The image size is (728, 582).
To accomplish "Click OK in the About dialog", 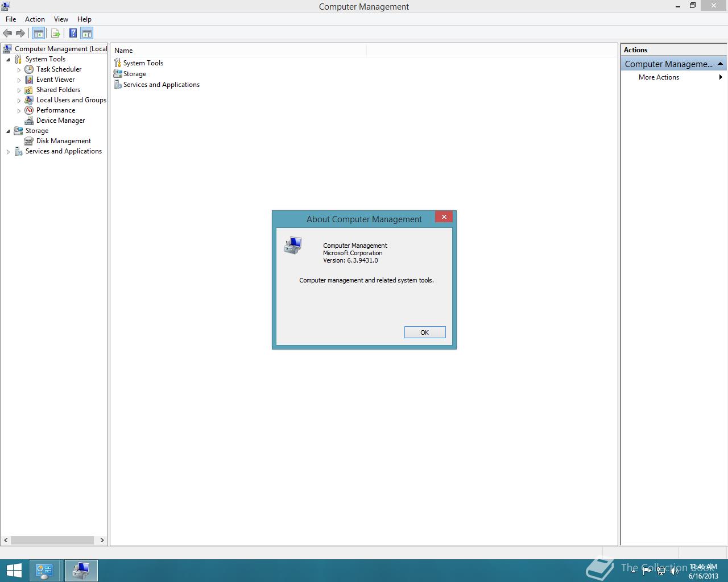I will 425,332.
